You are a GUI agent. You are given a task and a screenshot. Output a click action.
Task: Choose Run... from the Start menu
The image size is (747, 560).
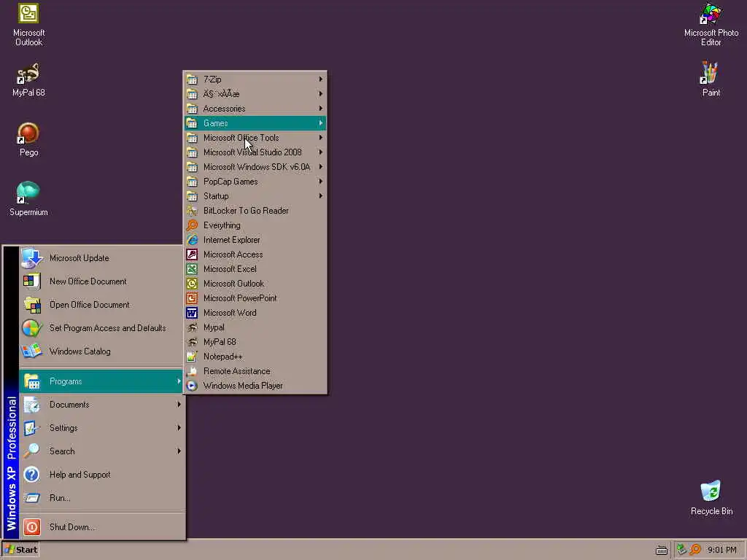point(101,497)
